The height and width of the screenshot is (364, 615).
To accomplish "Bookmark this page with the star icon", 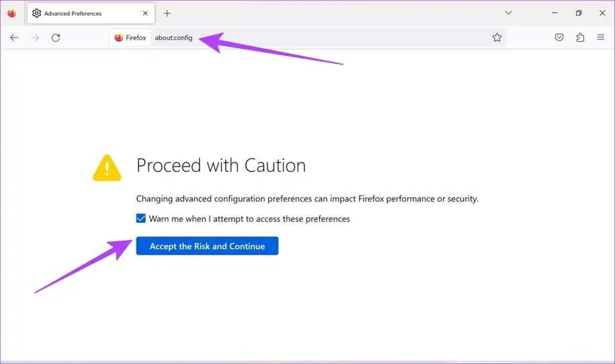I will click(497, 38).
